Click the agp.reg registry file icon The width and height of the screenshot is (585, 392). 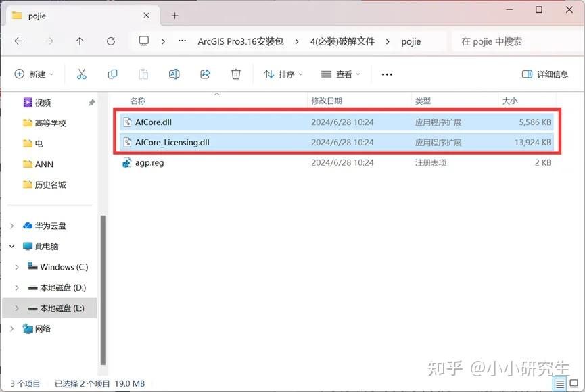point(127,163)
